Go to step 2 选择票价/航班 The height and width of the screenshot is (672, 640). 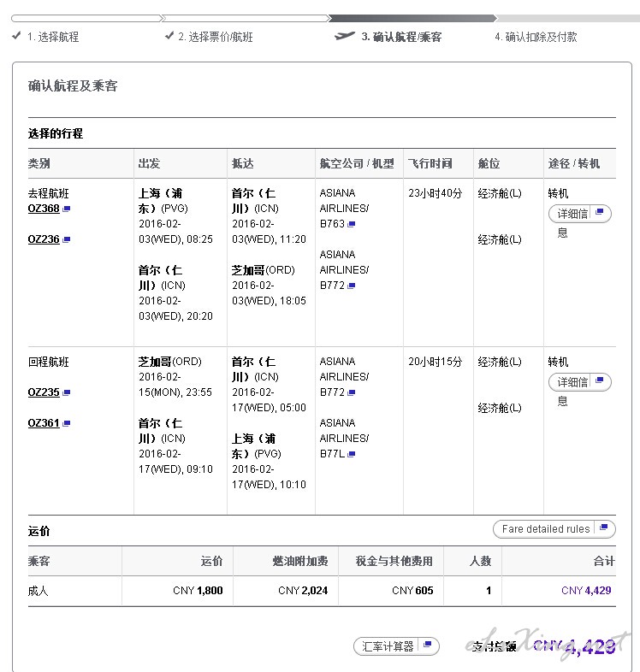pyautogui.click(x=216, y=37)
